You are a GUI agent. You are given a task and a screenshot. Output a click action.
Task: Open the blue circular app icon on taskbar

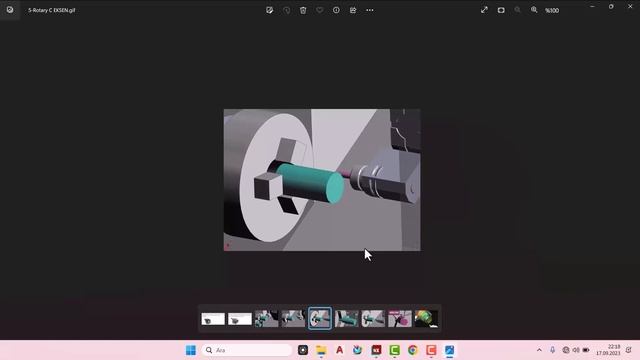coord(358,350)
